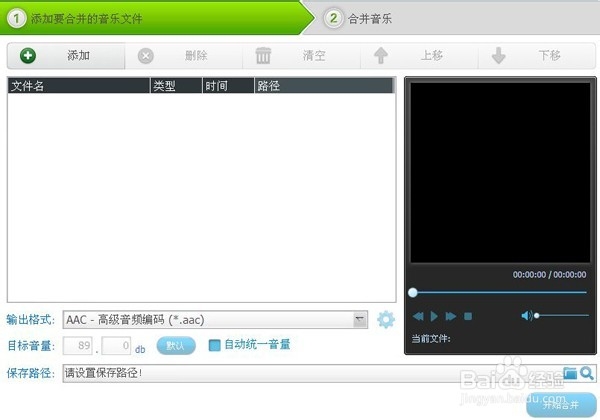Open save location with magnifier icon
The height and width of the screenshot is (420, 600).
point(587,373)
